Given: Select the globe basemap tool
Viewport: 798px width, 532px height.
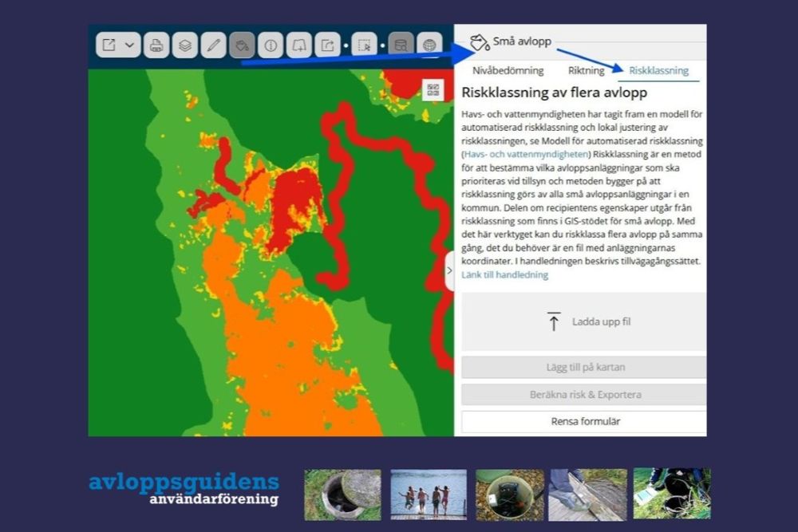Looking at the screenshot, I should coord(429,45).
